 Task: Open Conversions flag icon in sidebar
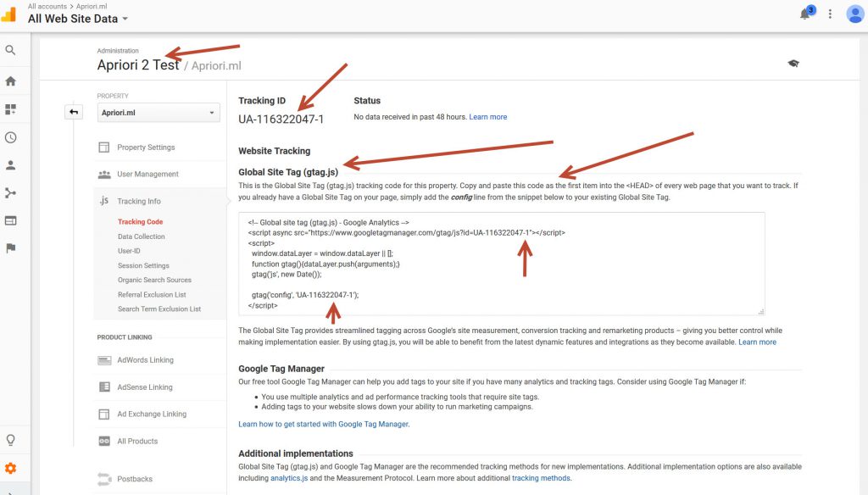click(x=11, y=248)
